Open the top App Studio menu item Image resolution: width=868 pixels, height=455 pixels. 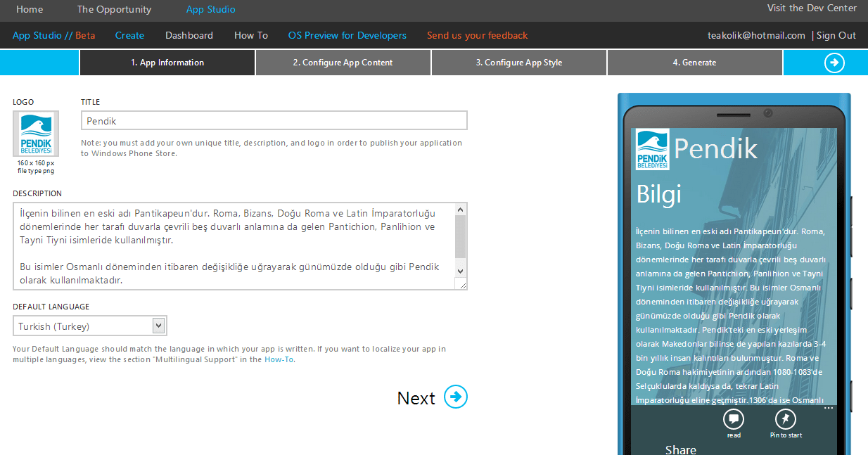pos(211,9)
